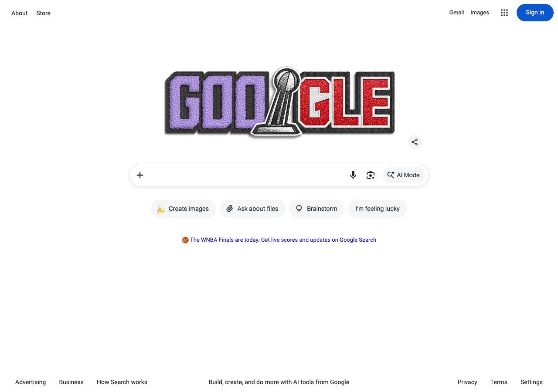
Task: Open the About page link
Action: [20, 13]
